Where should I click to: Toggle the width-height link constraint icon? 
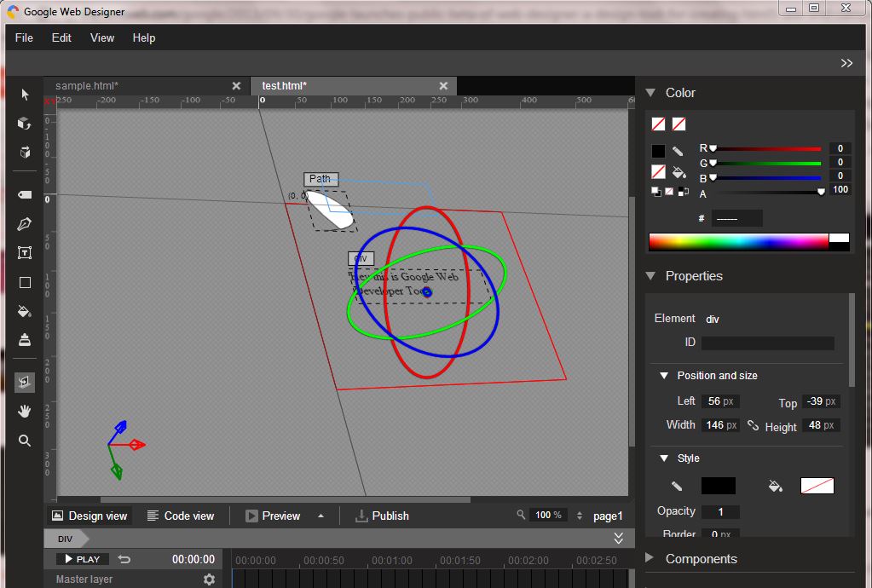pyautogui.click(x=753, y=425)
